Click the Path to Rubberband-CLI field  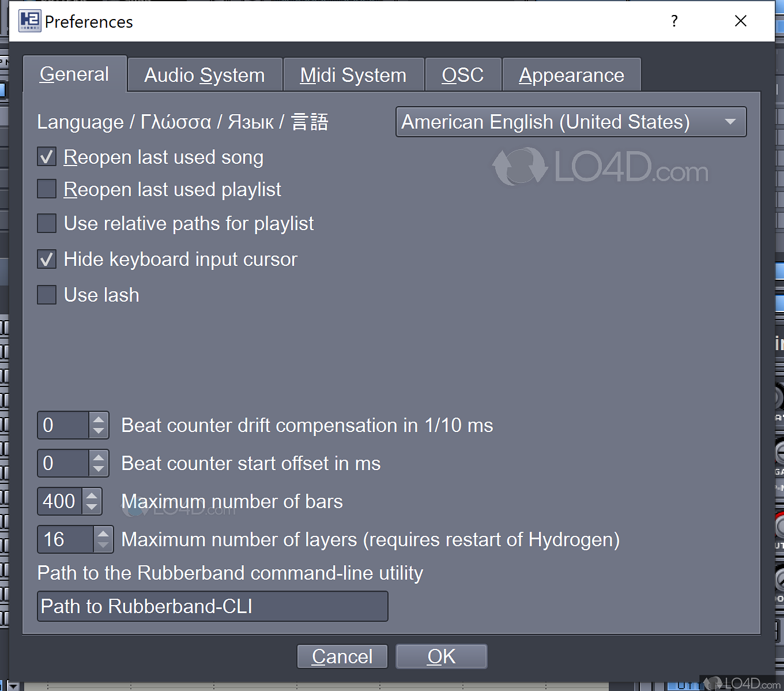coord(212,606)
